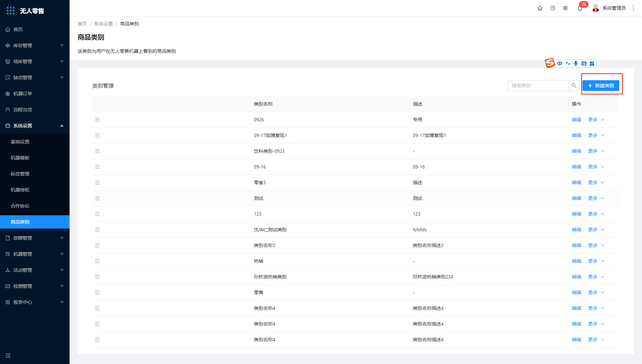The width and height of the screenshot is (642, 364).
Task: Click the system administrator avatar
Action: click(x=596, y=8)
